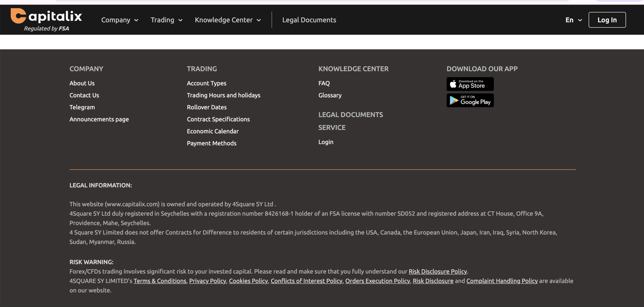This screenshot has width=644, height=307.
Task: Open the Telegram footer link
Action: click(x=82, y=107)
